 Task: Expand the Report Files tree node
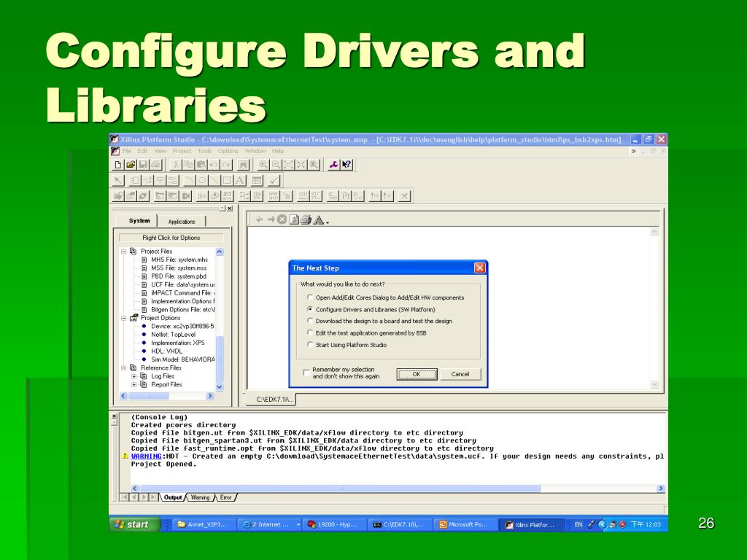[134, 385]
